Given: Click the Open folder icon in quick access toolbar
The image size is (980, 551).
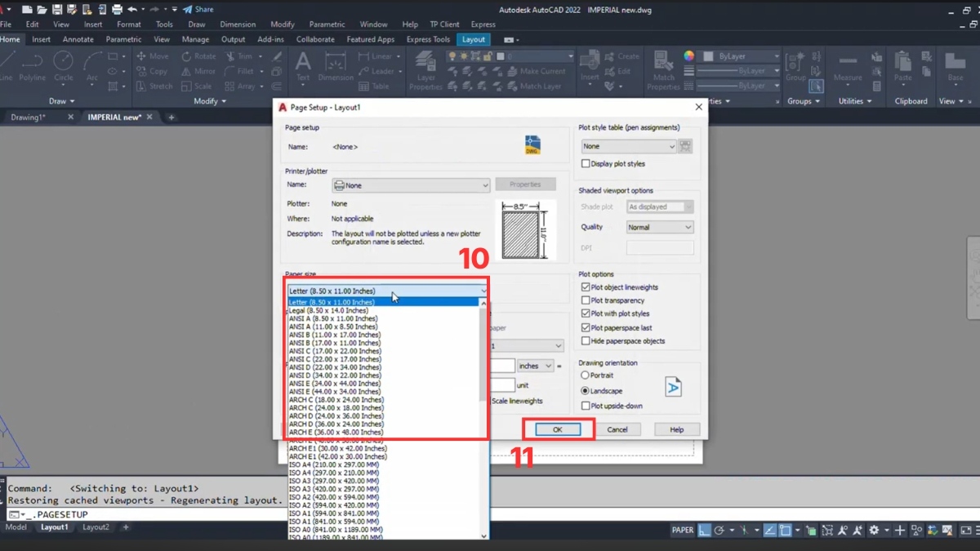Looking at the screenshot, I should [43, 9].
